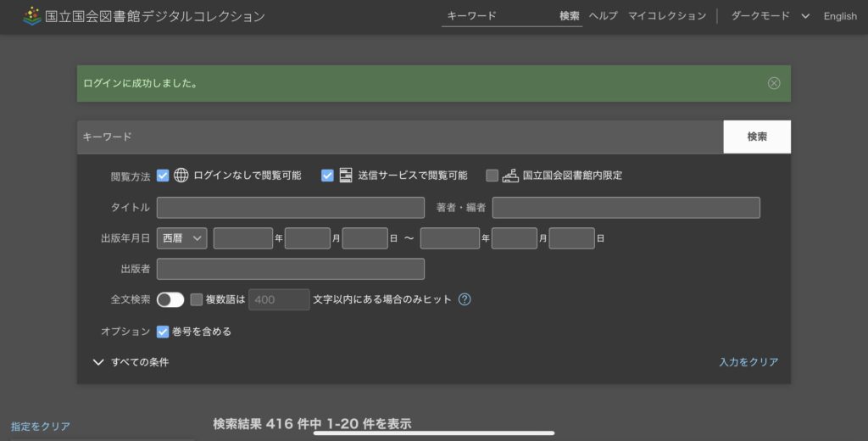This screenshot has width=868, height=441.
Task: Click the transmission service icon
Action: coord(346,175)
